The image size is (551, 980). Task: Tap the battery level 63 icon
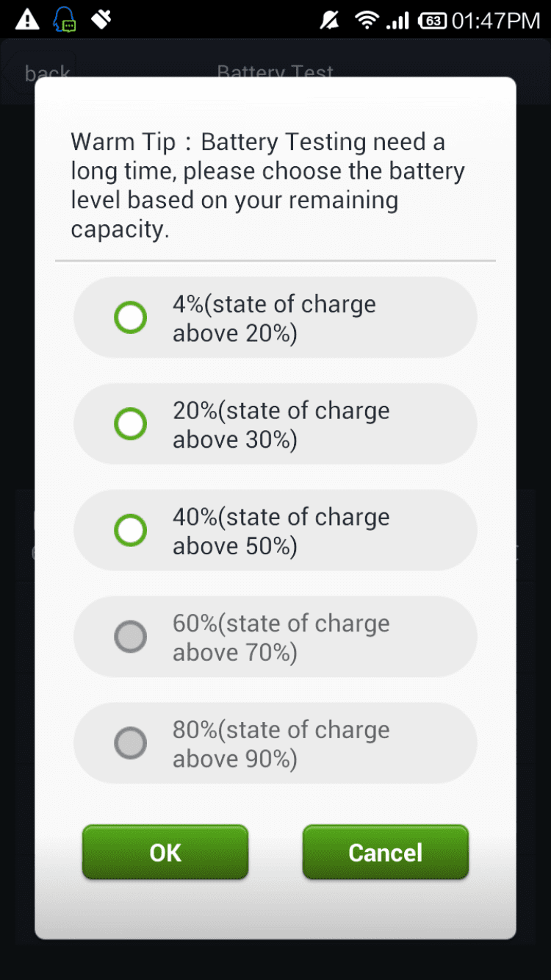click(432, 21)
